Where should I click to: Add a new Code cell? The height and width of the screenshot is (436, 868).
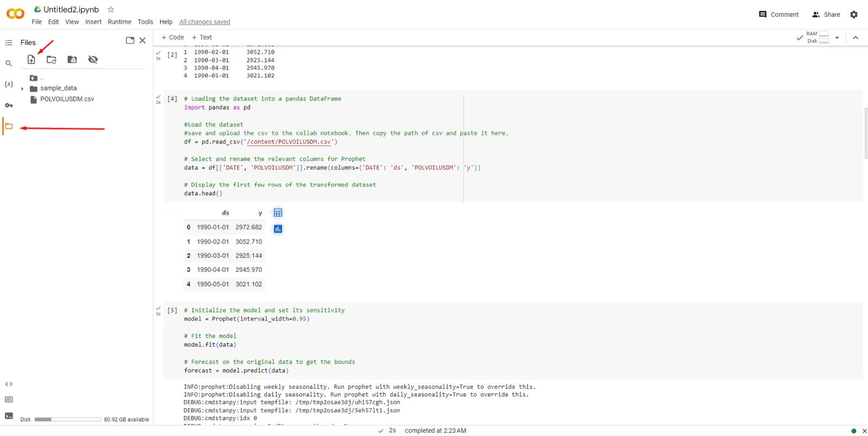(173, 37)
